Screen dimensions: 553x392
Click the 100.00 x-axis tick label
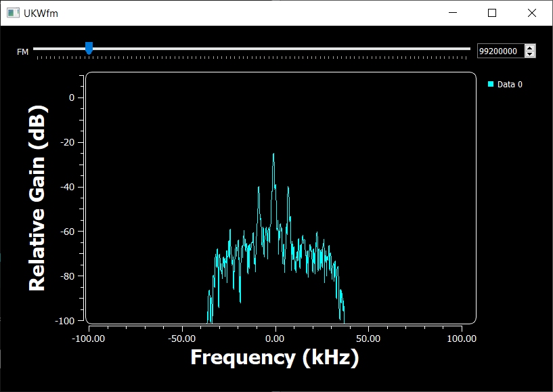(462, 337)
